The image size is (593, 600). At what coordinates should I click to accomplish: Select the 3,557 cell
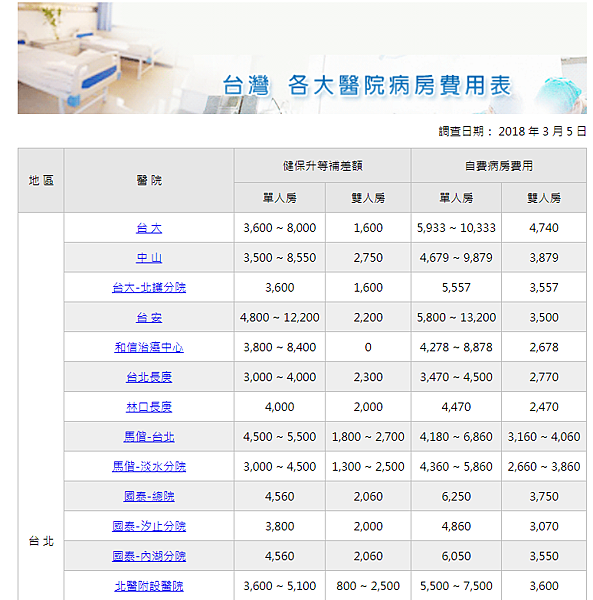(x=544, y=288)
